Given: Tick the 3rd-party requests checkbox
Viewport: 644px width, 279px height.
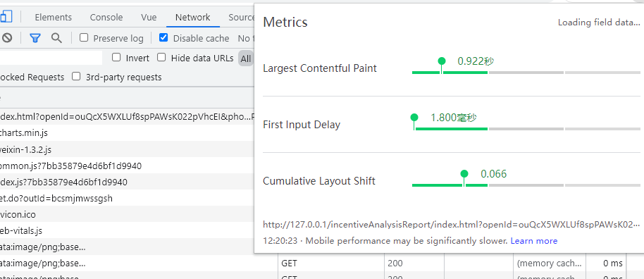Looking at the screenshot, I should tap(76, 76).
